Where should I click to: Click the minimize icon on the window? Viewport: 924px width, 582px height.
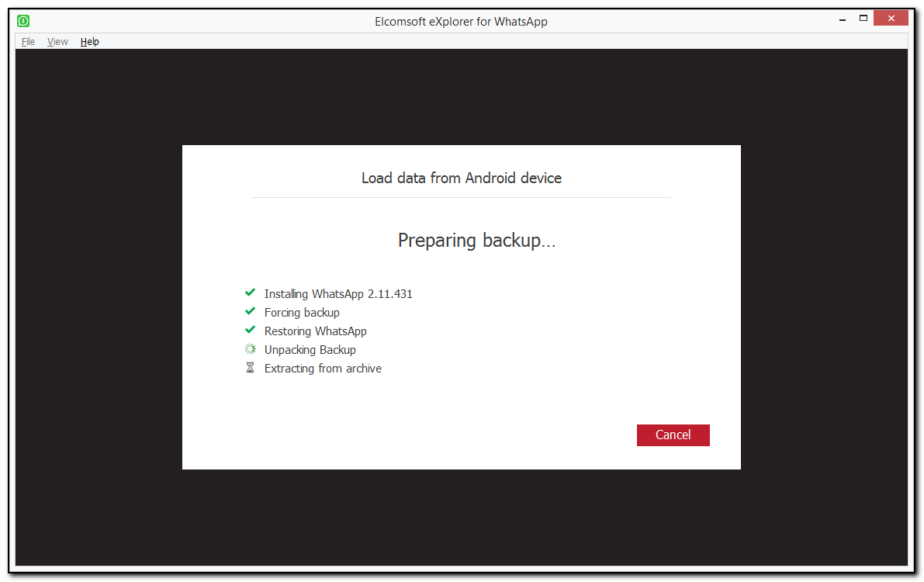(842, 17)
